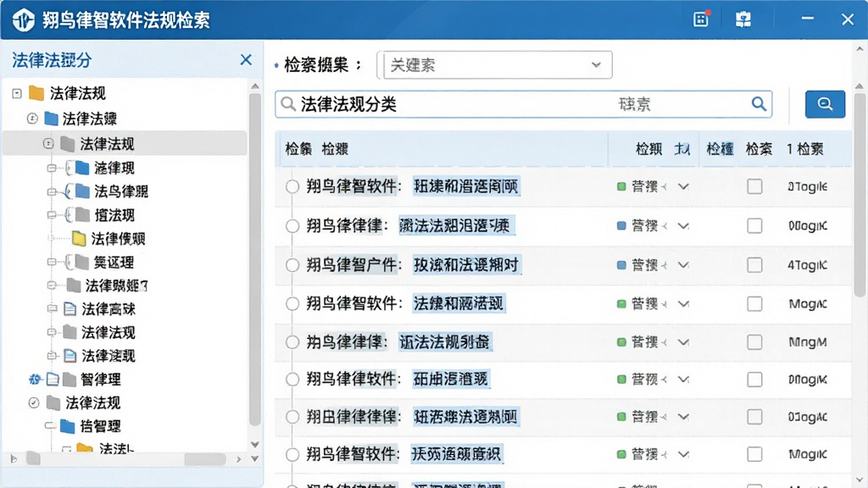Click the scroll-right arrow under the tree
The width and height of the screenshot is (868, 488).
[238, 459]
